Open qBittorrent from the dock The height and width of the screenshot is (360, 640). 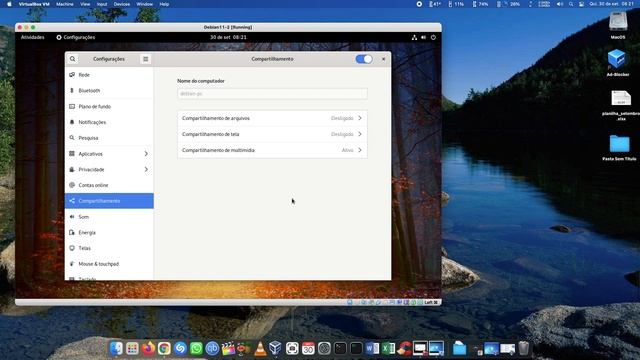click(212, 348)
